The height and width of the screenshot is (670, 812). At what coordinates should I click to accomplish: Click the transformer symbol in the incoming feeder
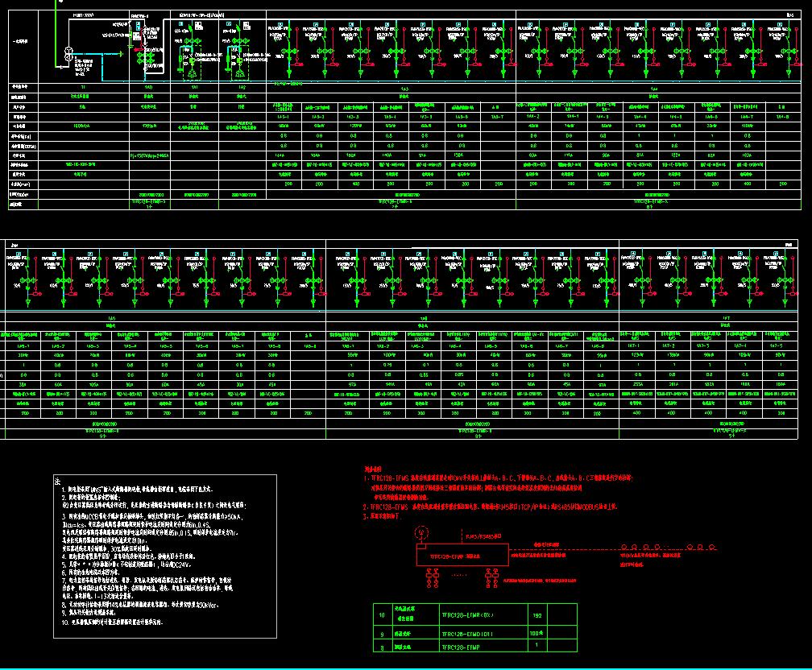click(x=68, y=55)
